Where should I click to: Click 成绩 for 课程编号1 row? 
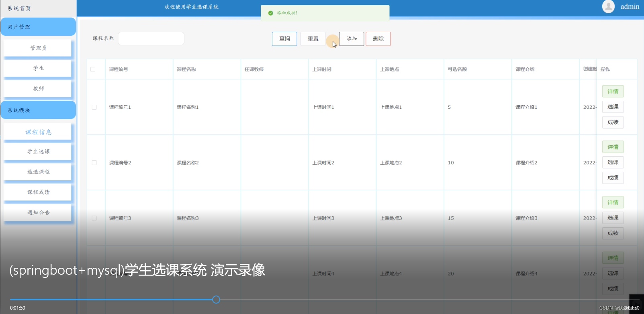613,122
